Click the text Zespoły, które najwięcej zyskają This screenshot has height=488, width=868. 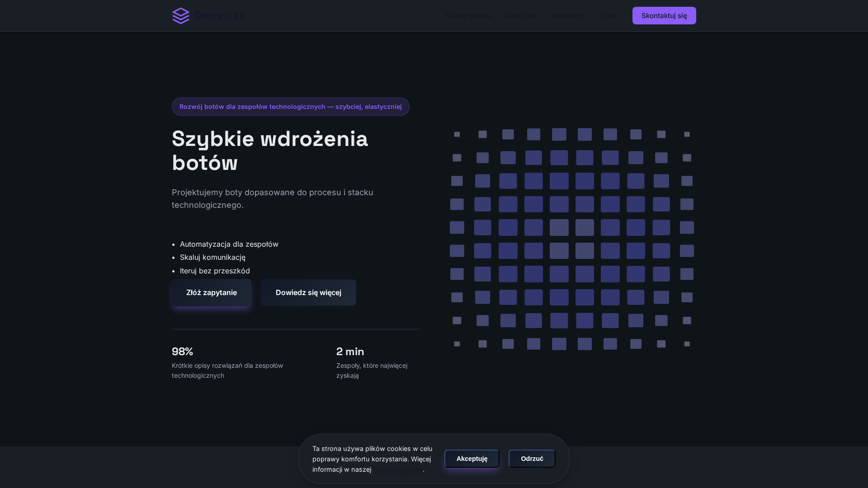[x=372, y=371]
